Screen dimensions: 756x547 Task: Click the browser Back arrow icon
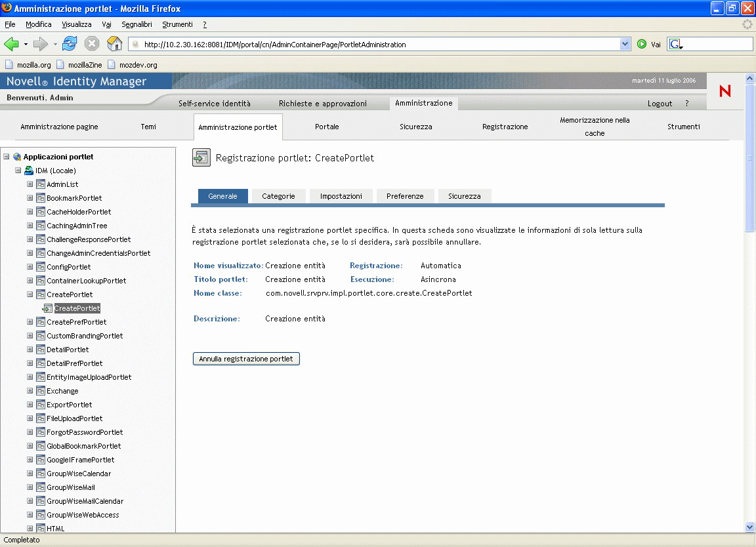pos(11,45)
